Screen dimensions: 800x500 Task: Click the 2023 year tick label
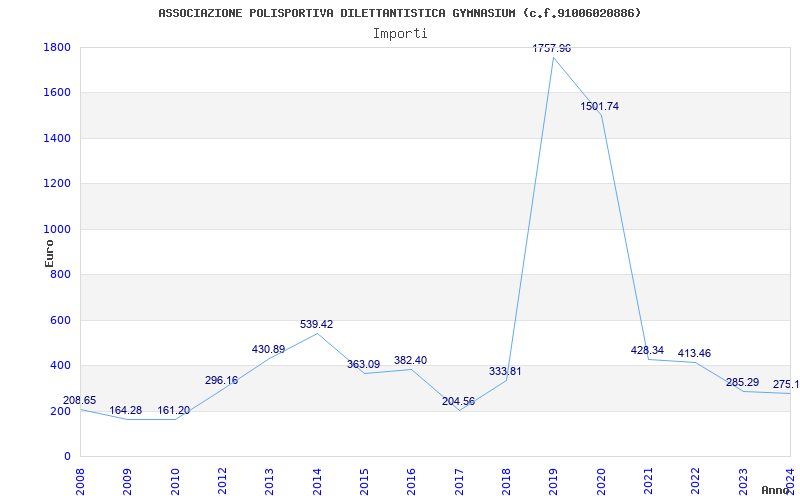[743, 482]
